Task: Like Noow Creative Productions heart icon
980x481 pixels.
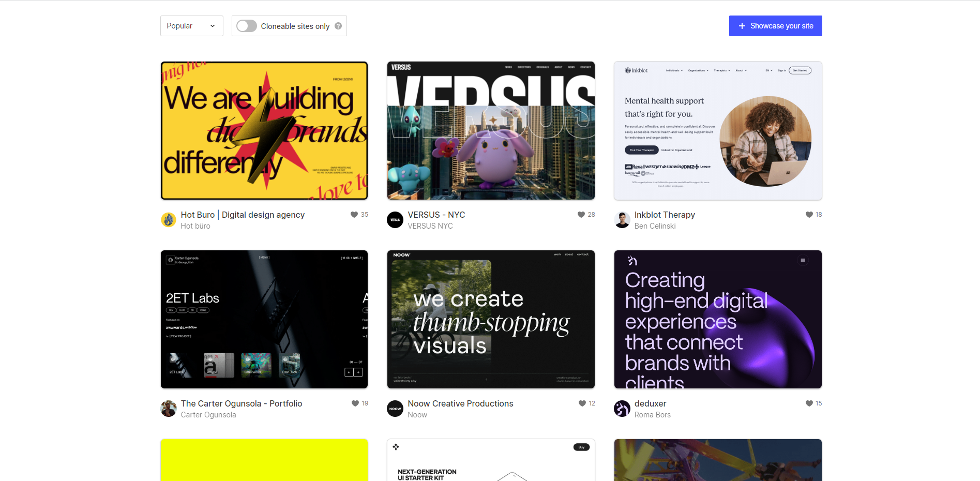Action: tap(582, 403)
